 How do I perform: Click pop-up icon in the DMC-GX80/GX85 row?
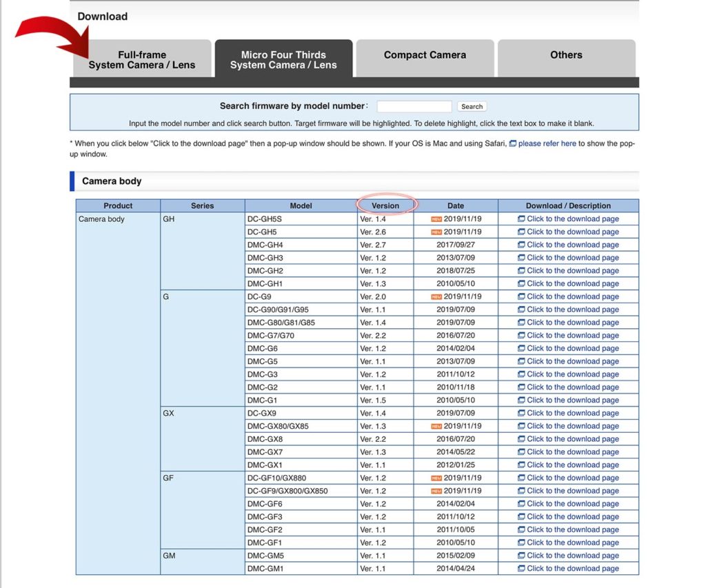[521, 426]
